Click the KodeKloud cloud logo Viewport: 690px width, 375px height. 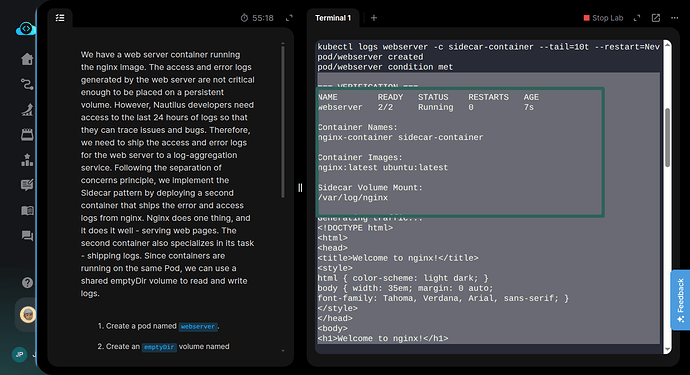tap(26, 29)
